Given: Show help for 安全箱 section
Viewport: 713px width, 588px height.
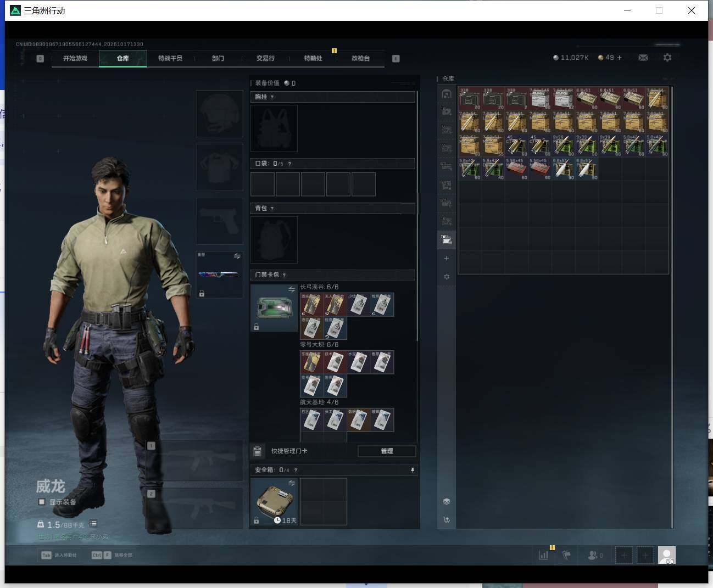Looking at the screenshot, I should [x=296, y=470].
